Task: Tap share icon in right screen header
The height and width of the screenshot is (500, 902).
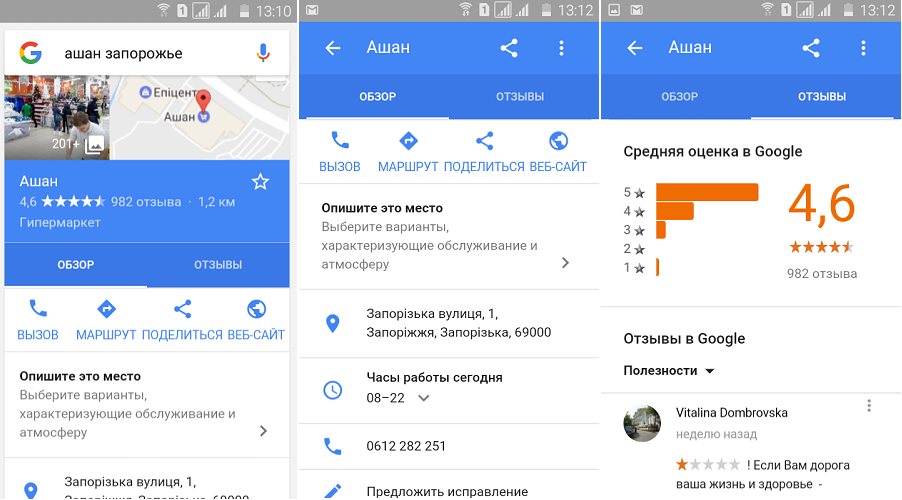Action: click(811, 48)
